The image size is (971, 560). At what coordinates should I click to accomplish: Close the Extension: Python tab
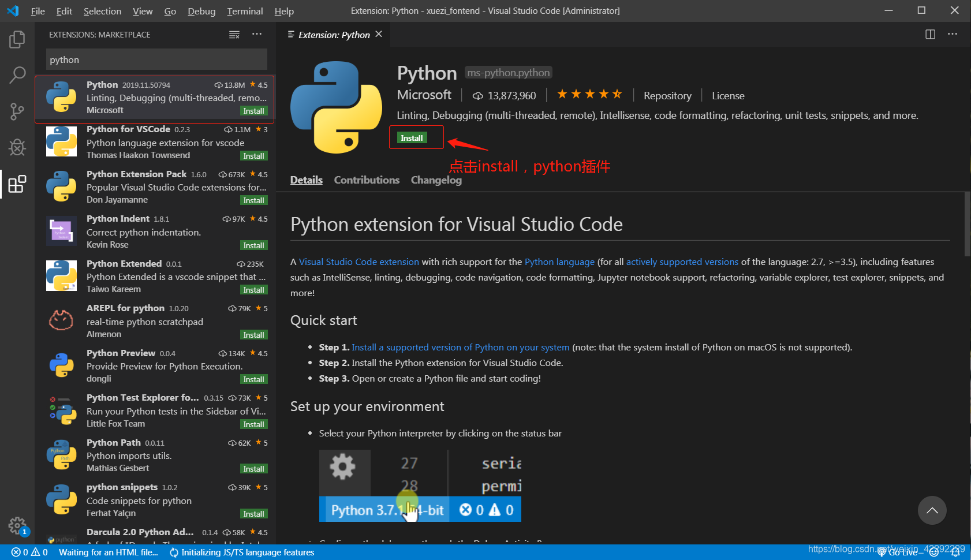click(x=379, y=34)
